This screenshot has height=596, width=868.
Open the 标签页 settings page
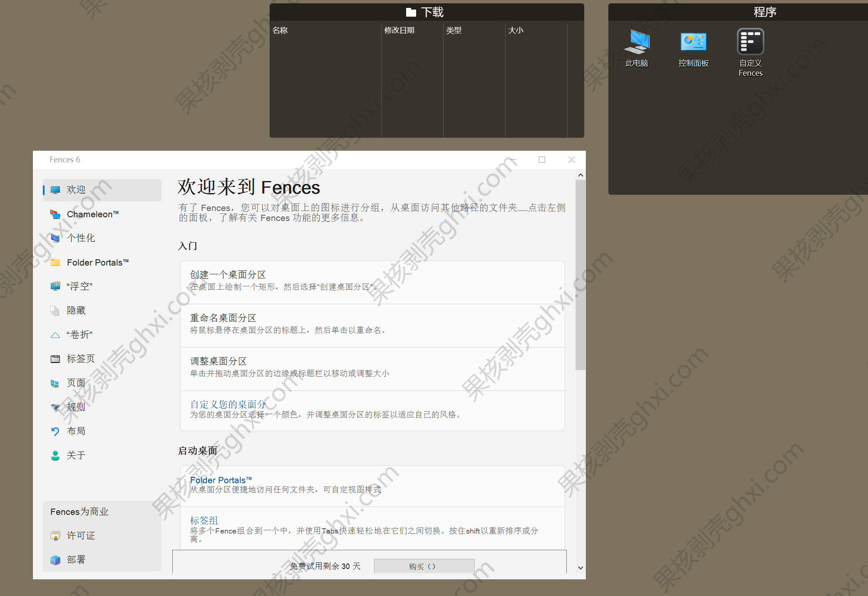[80, 358]
